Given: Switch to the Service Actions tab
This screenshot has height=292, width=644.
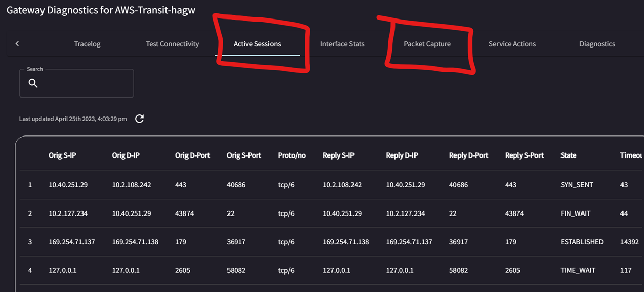Looking at the screenshot, I should 512,44.
